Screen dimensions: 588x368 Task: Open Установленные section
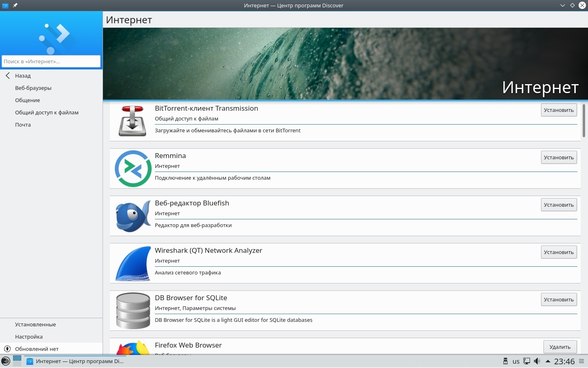(51, 324)
